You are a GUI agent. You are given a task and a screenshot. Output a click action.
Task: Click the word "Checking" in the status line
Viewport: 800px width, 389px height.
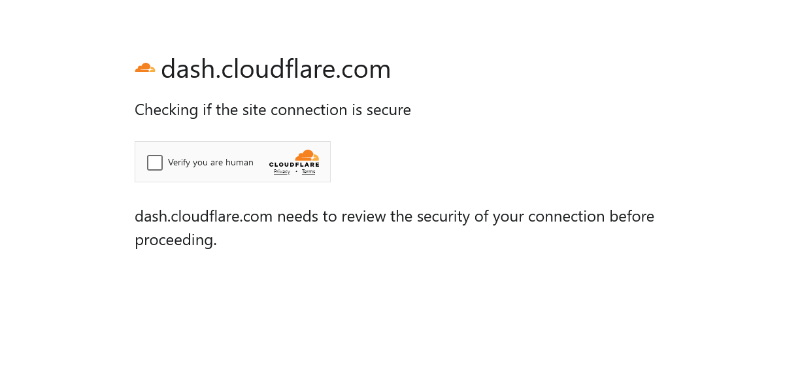point(166,111)
